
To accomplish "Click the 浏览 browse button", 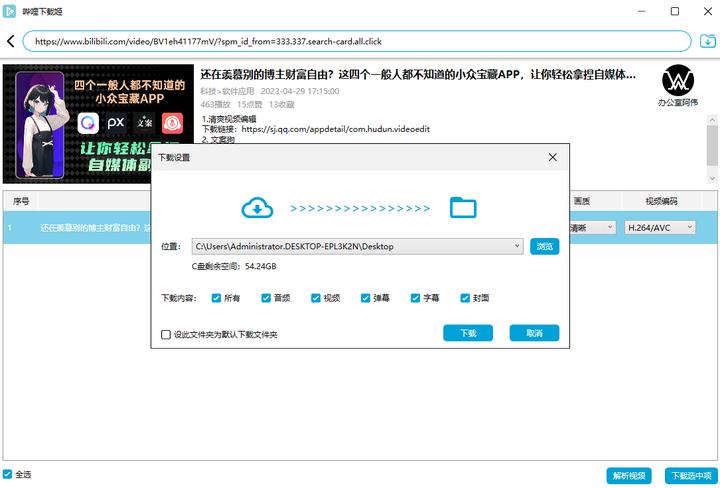I will point(544,246).
